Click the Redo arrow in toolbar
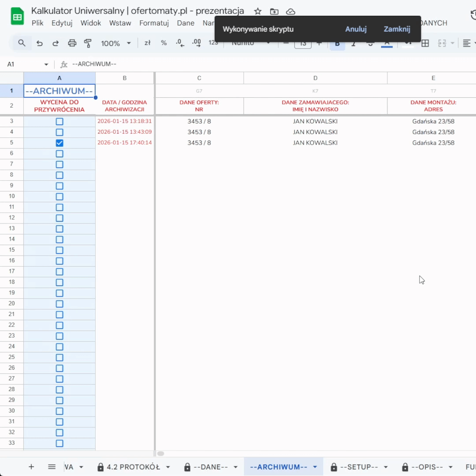 (56, 43)
